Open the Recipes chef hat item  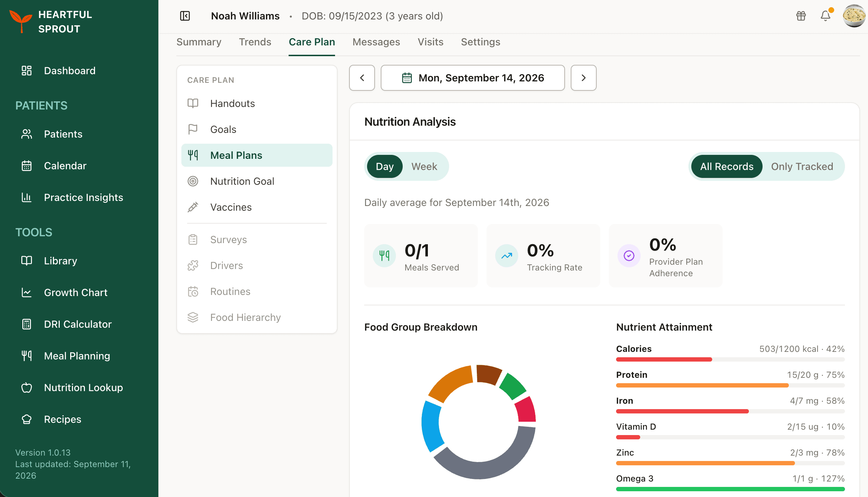27,419
